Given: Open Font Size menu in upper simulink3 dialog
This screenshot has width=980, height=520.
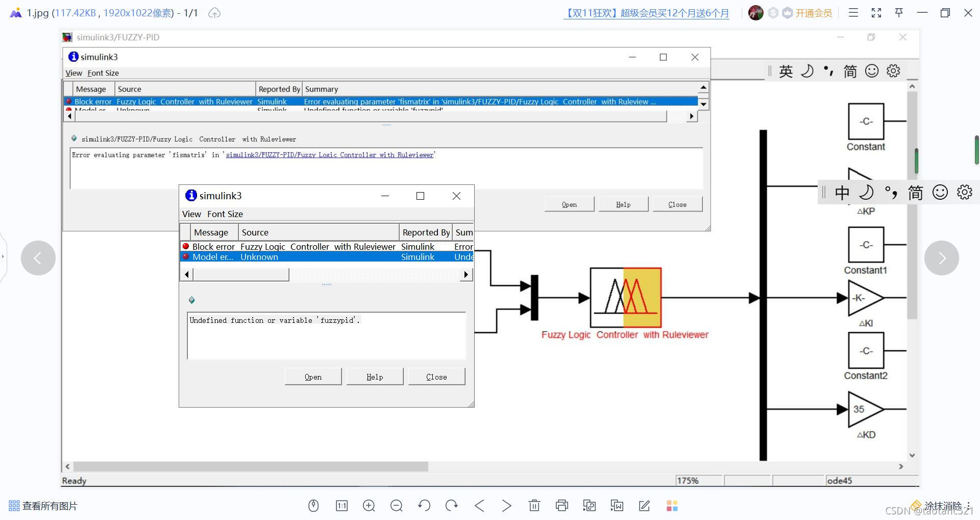Looking at the screenshot, I should point(103,73).
